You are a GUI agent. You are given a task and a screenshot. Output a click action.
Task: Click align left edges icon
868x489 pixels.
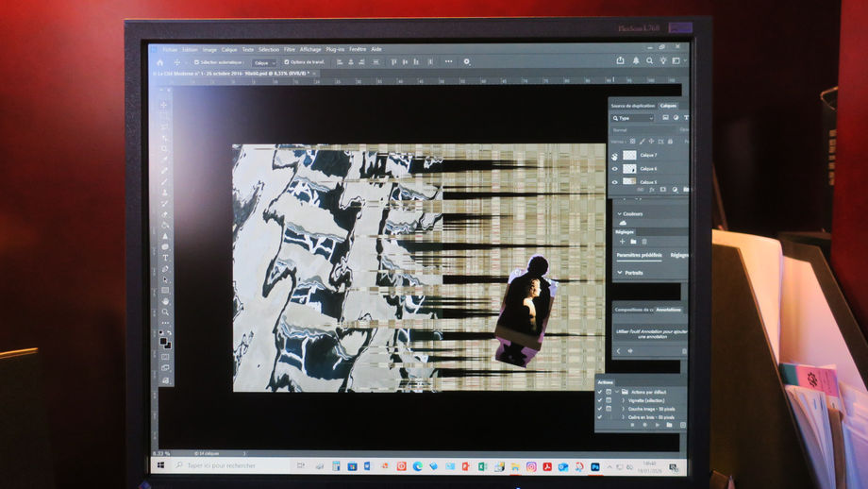click(x=340, y=62)
